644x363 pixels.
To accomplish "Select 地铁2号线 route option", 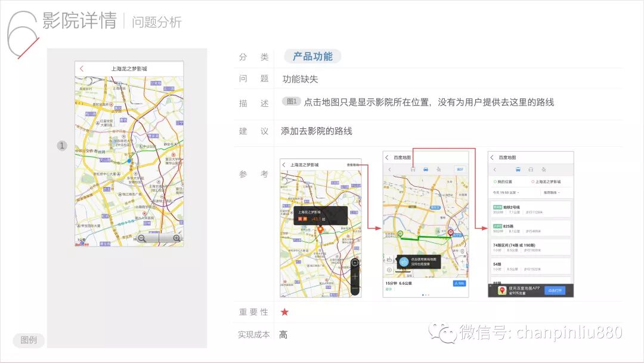I will click(x=530, y=209).
